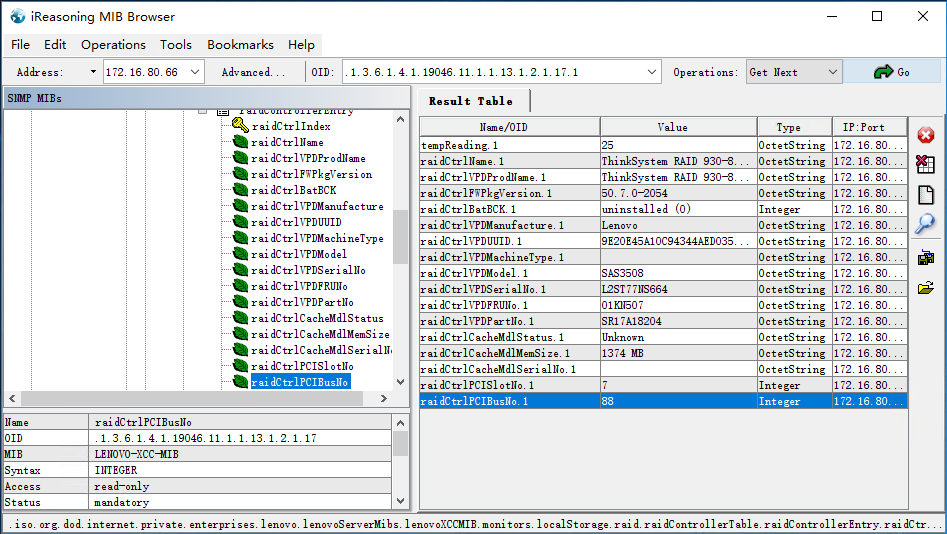This screenshot has width=947, height=534.
Task: Click the MIB tree scroll right arrow
Action: point(384,398)
